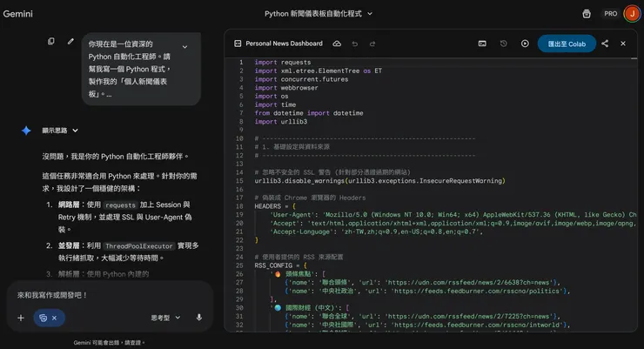Click the icon left of PRO

[587, 14]
